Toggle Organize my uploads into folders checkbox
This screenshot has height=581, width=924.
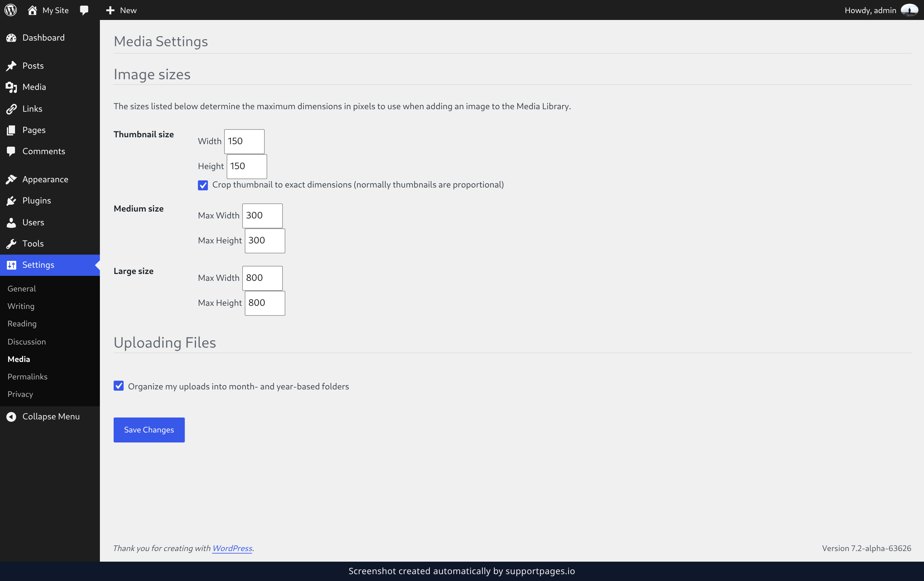click(x=119, y=386)
